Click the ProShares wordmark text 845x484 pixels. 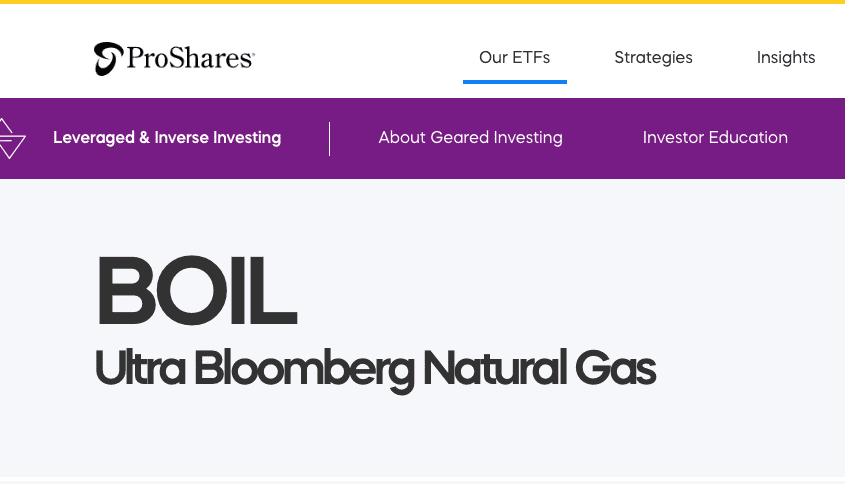pos(189,59)
